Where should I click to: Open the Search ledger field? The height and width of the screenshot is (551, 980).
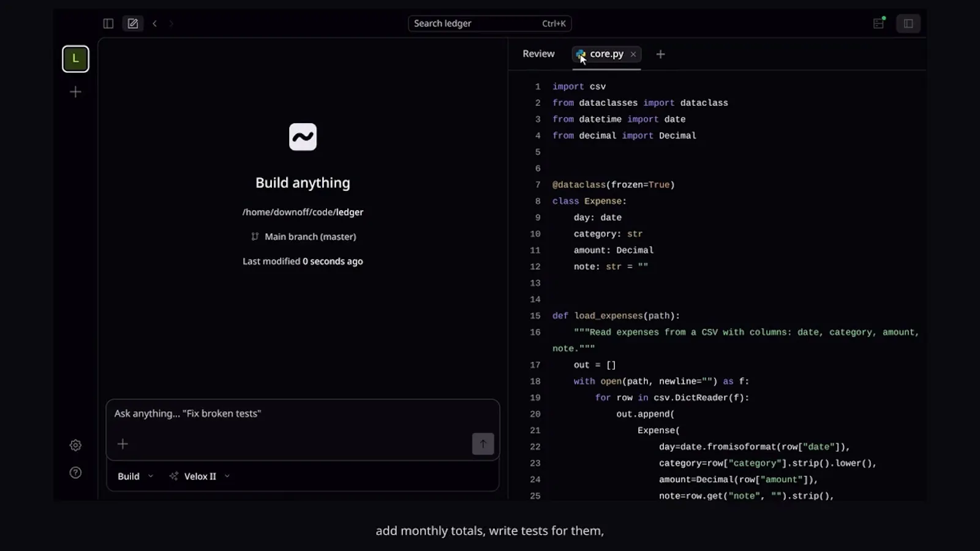click(489, 23)
